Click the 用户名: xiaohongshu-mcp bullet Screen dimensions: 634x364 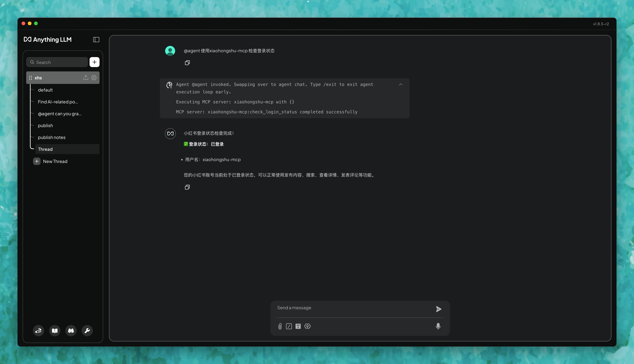pyautogui.click(x=213, y=160)
